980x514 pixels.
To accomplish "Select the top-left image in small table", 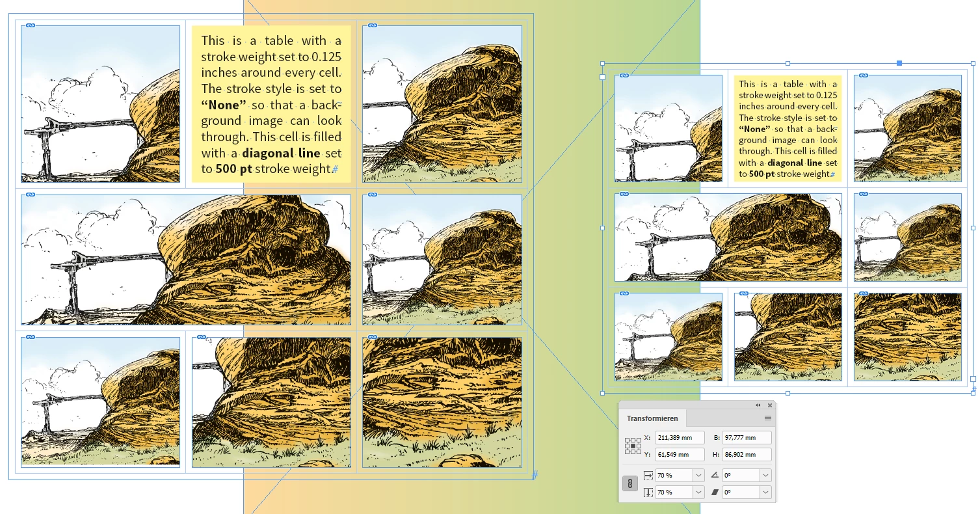I will 669,128.
